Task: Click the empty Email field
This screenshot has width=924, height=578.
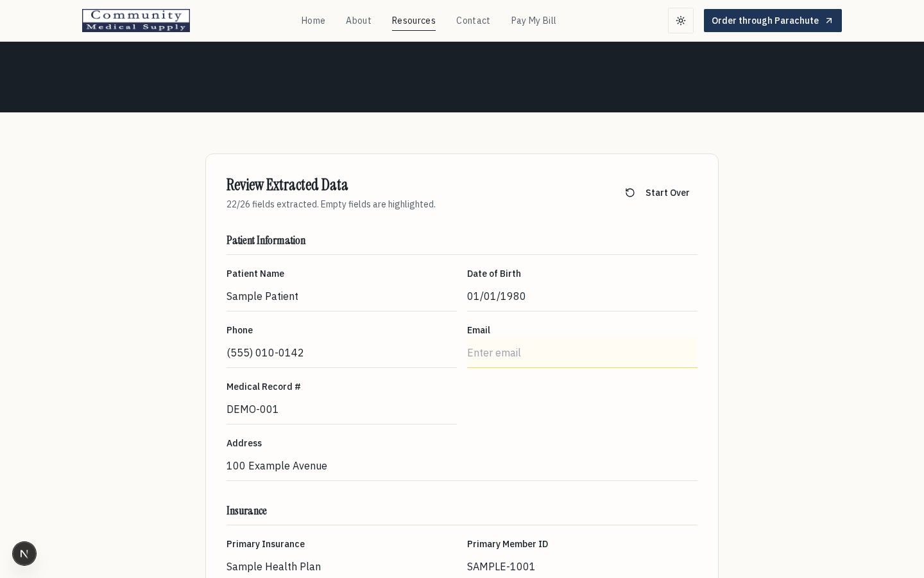Action: pyautogui.click(x=582, y=353)
